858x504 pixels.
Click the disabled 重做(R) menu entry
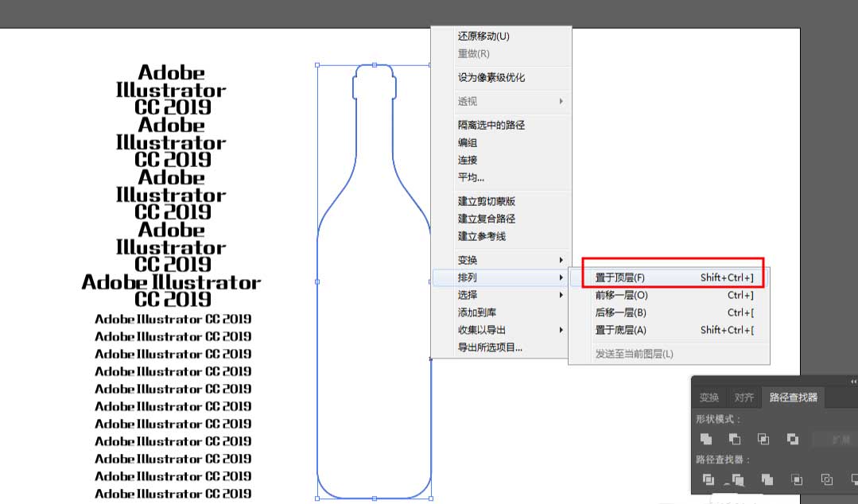pyautogui.click(x=474, y=53)
